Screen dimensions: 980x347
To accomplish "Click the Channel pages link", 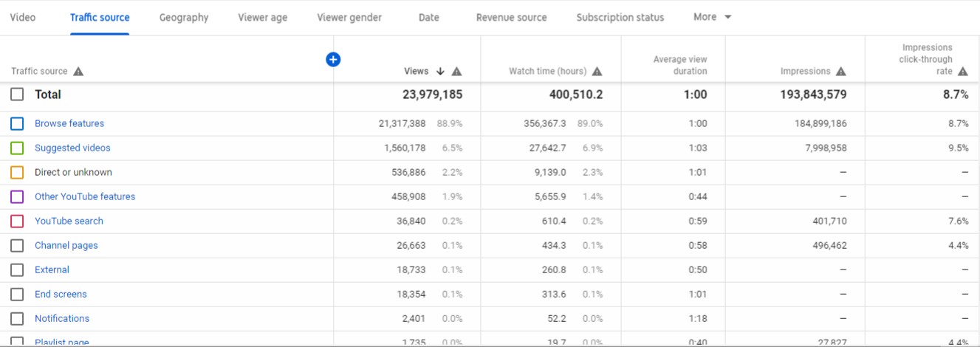I will tap(66, 246).
